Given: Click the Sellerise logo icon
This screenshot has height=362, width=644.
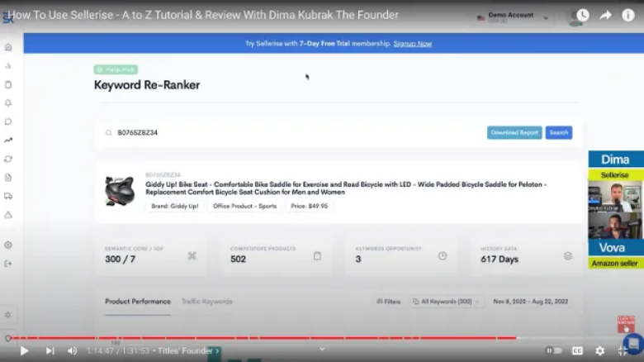Looking at the screenshot, I should point(7,17).
